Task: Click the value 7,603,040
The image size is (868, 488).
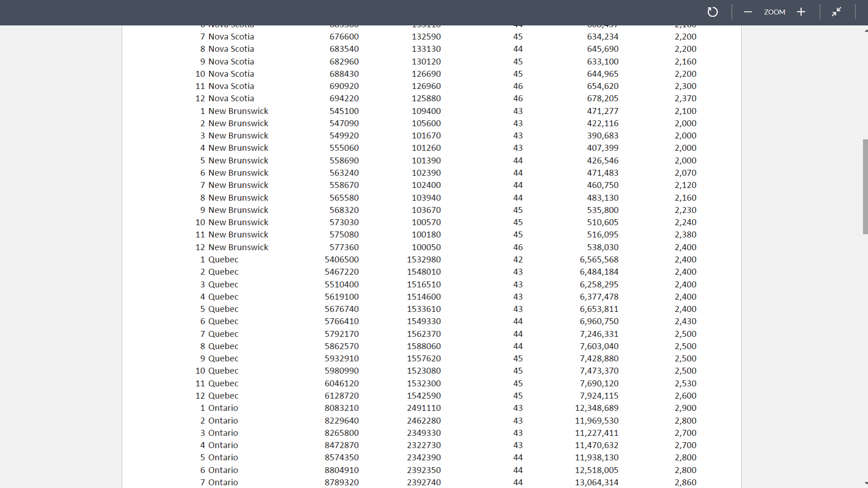Action: click(x=599, y=346)
